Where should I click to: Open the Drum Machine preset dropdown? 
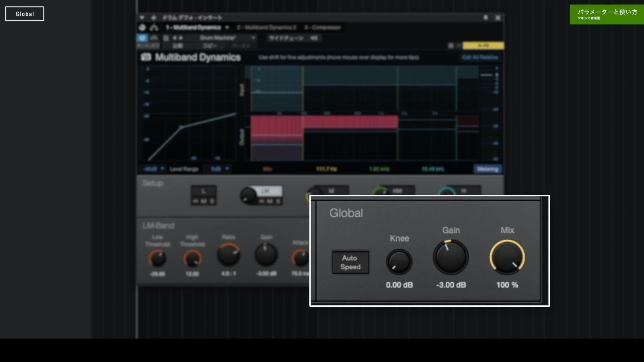(228, 38)
